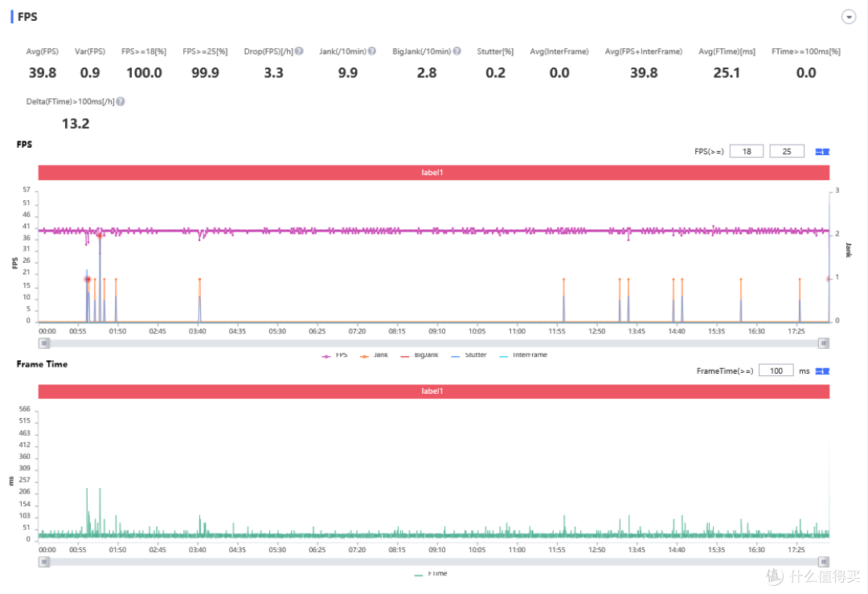Toggle FPS series in chart legend
Screen dimensions: 868x594
pyautogui.click(x=334, y=354)
